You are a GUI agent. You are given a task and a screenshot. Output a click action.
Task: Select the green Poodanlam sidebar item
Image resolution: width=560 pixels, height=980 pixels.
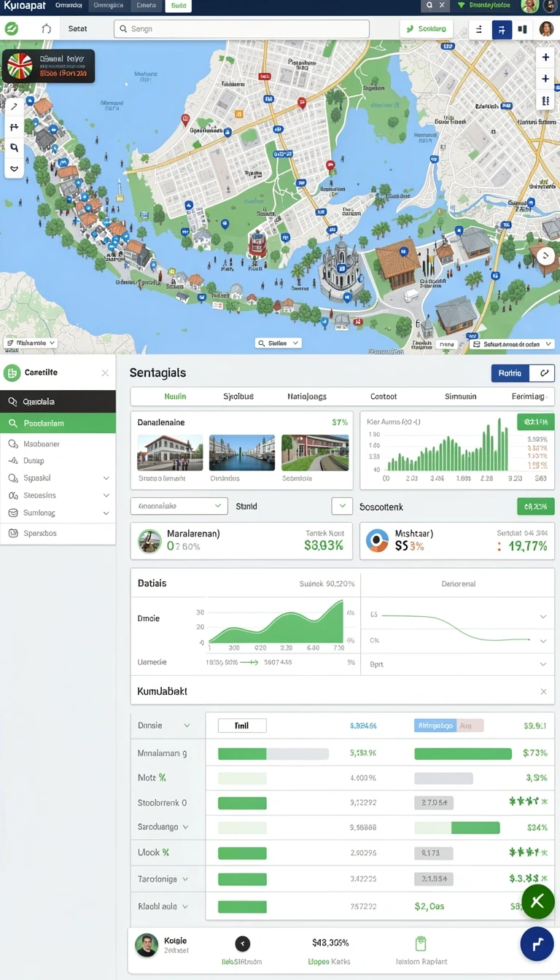click(58, 423)
